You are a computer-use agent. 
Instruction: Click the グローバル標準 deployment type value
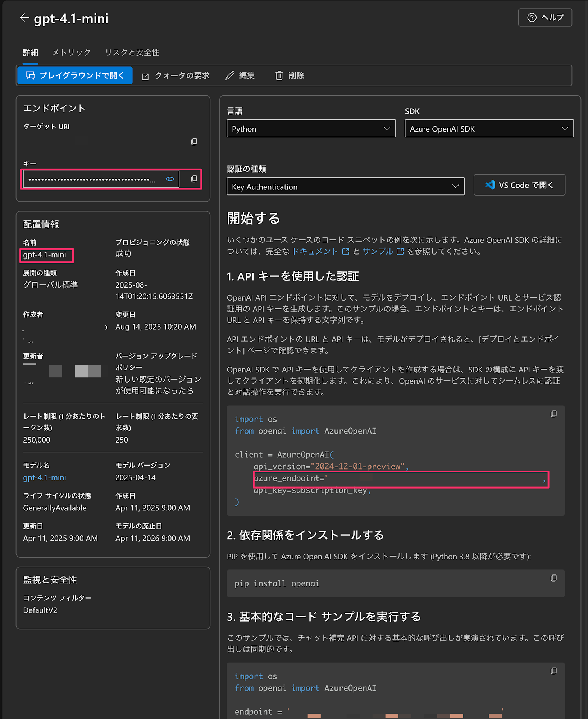(x=50, y=285)
